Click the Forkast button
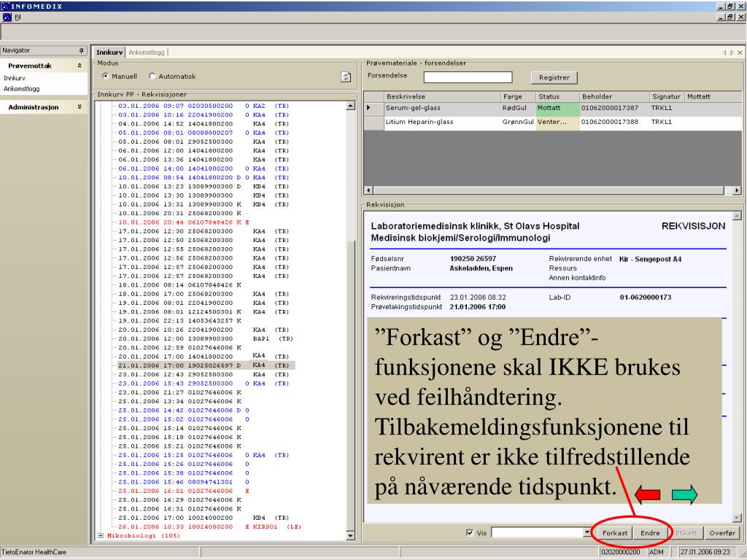The image size is (747, 560). coord(614,533)
